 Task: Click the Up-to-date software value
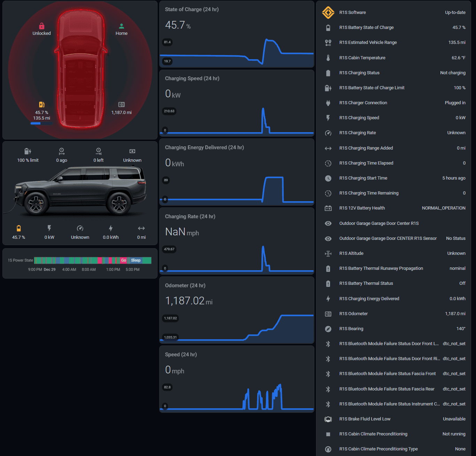click(455, 13)
